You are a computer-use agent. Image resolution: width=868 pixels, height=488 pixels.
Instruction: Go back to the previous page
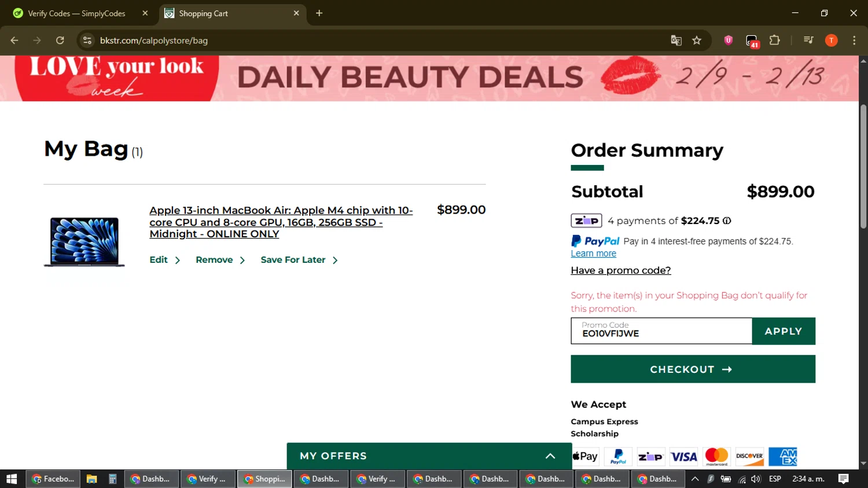point(14,41)
